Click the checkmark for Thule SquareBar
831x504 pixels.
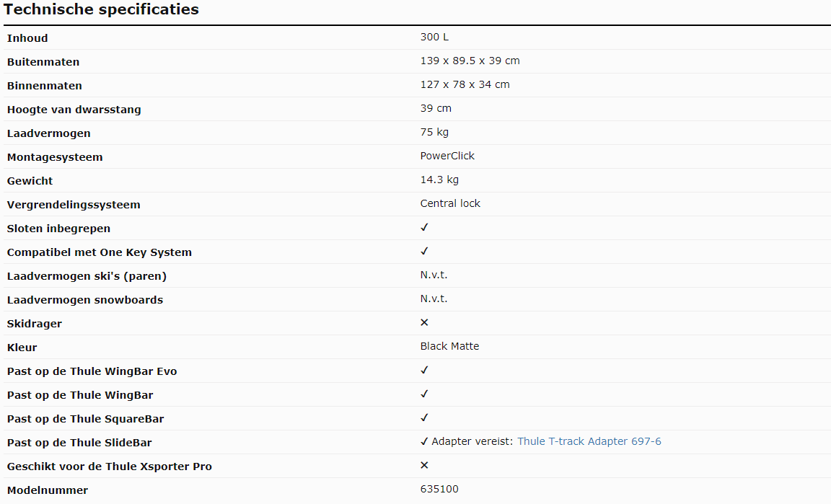click(424, 417)
